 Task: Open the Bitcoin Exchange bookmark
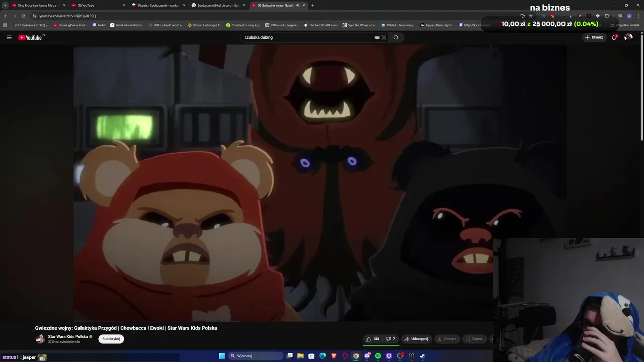205,25
